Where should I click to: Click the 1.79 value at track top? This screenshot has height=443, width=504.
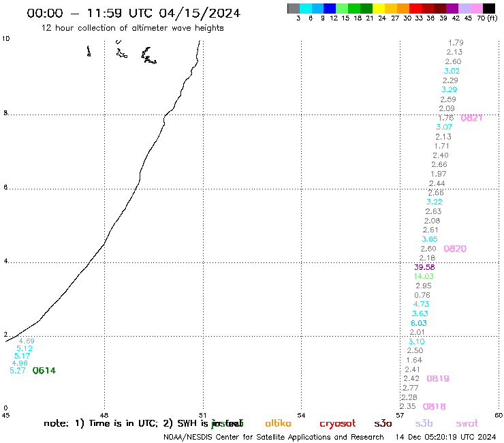coord(456,43)
